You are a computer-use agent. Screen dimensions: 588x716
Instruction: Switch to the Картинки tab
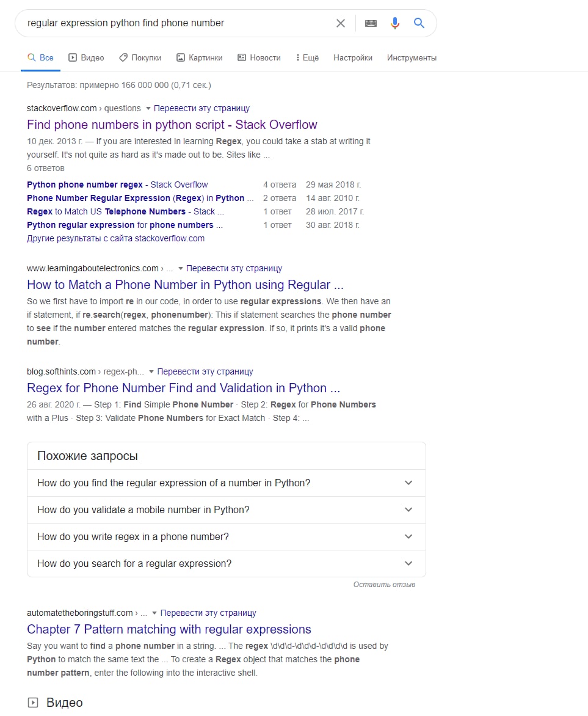point(200,57)
